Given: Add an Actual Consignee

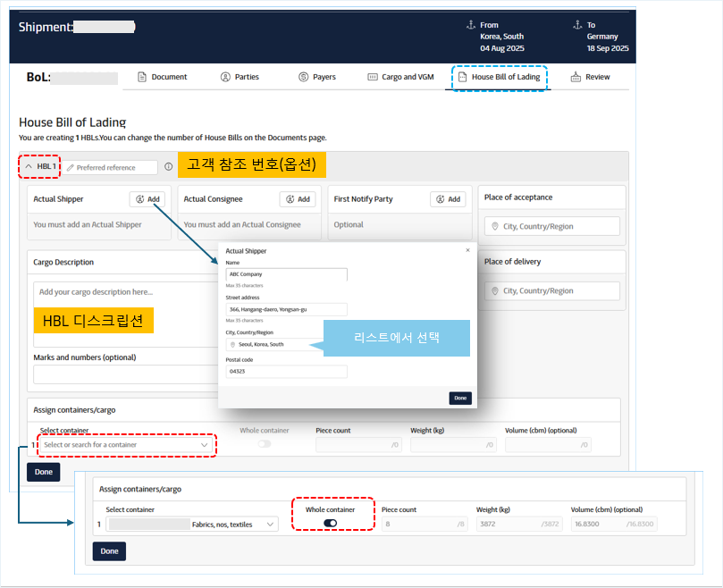Looking at the screenshot, I should [298, 199].
